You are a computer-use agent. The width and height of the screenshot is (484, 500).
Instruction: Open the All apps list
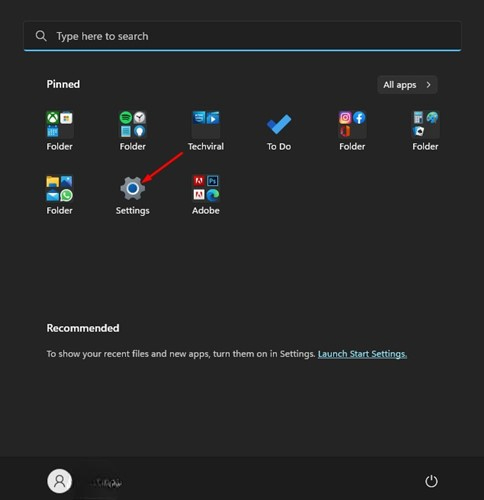click(x=407, y=85)
